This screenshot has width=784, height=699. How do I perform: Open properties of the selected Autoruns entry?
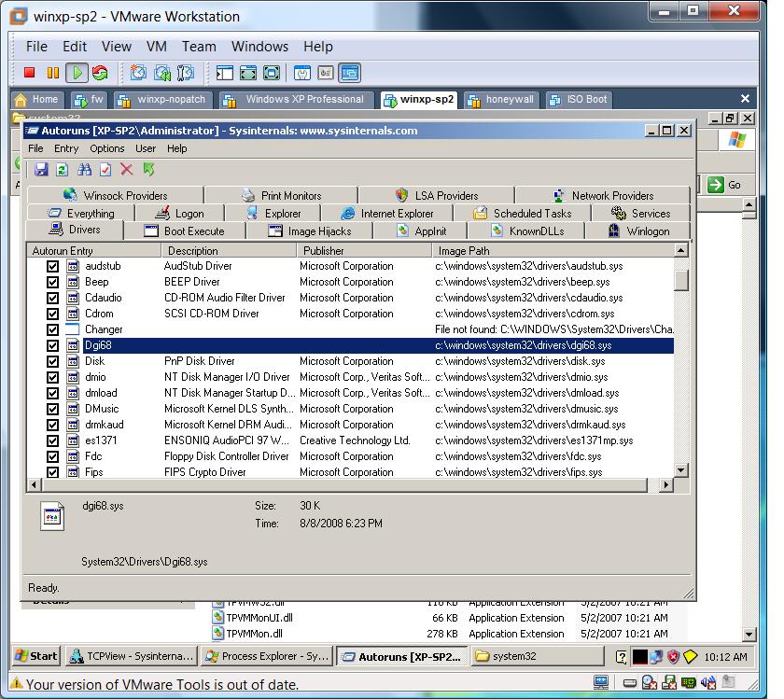click(105, 170)
